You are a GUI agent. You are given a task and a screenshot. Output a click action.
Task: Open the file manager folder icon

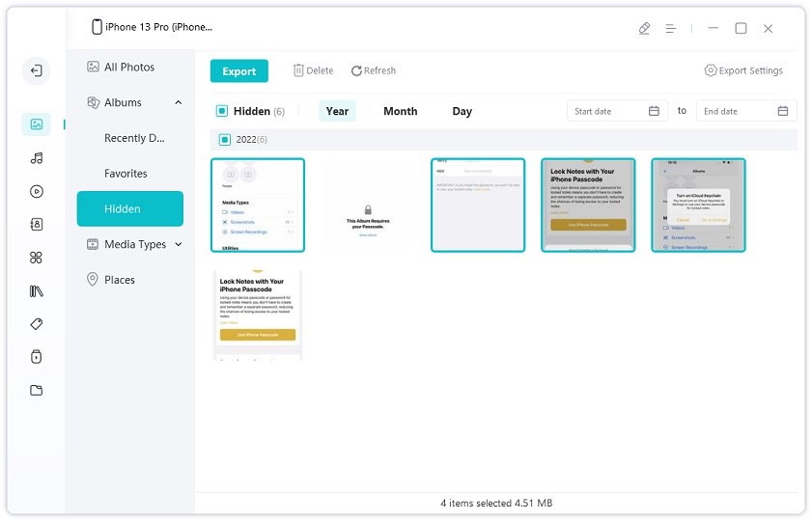(37, 390)
